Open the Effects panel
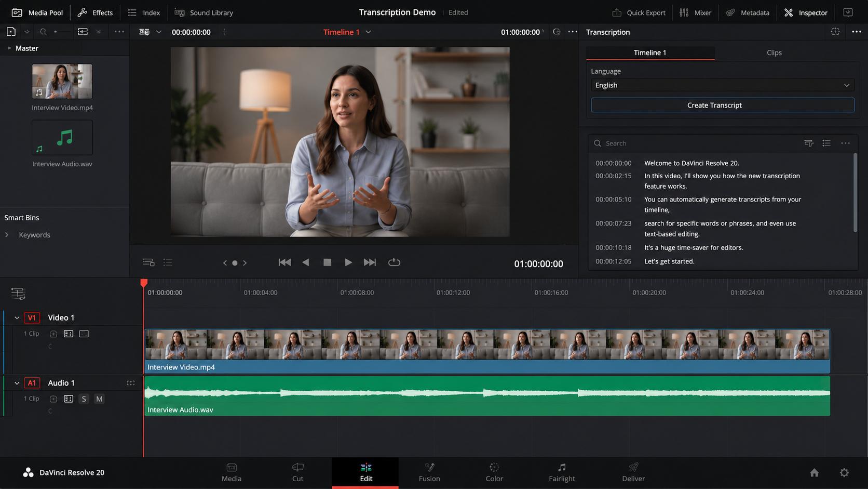868x489 pixels. [95, 12]
